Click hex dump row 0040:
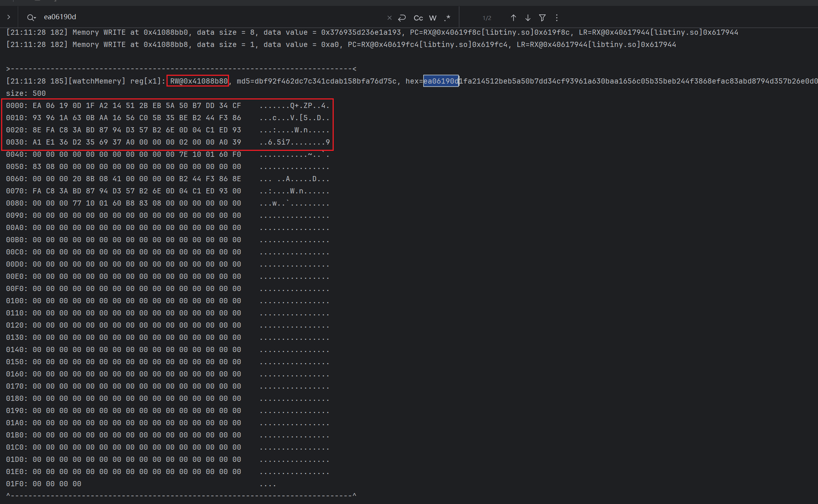The image size is (818, 504). point(168,154)
